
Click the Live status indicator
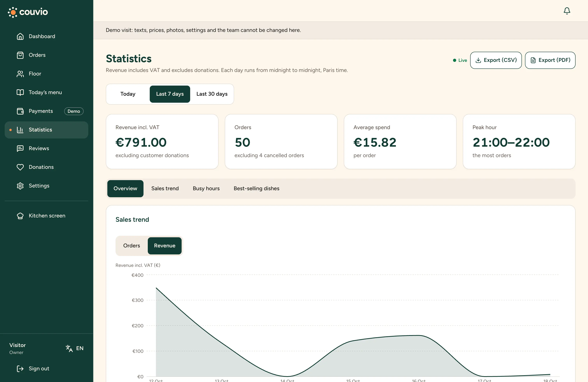(460, 60)
